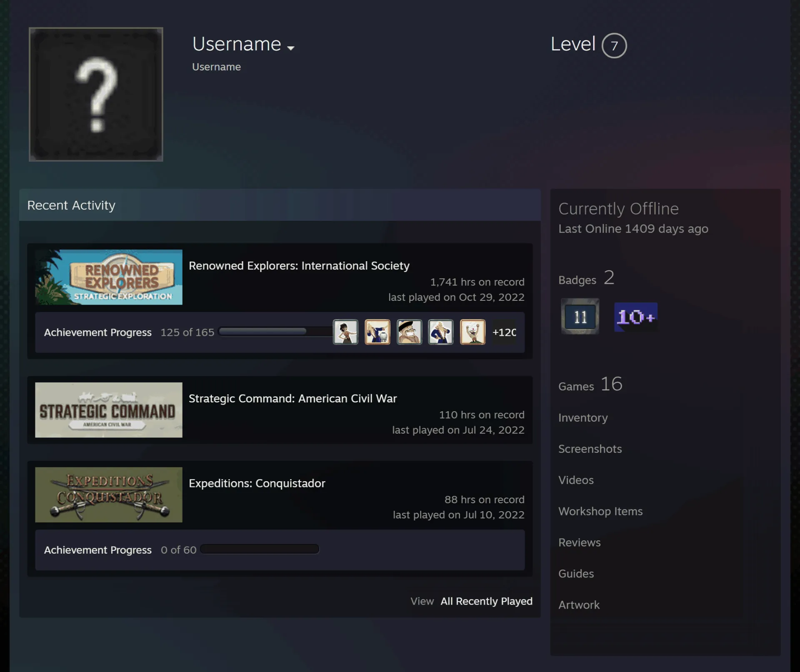Open the Badges 2 section link
The width and height of the screenshot is (800, 672).
586,278
